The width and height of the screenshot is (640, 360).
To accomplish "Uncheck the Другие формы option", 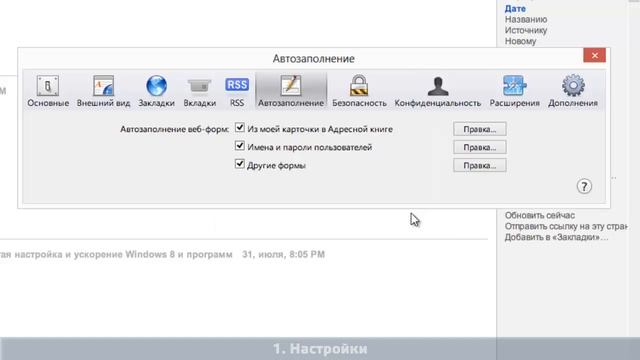I will pos(240,164).
